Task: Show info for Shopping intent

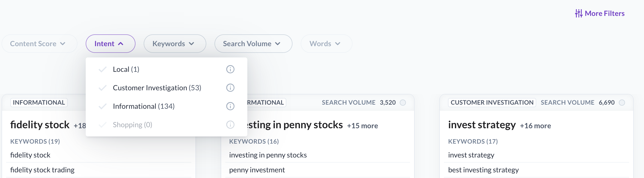Action: 230,125
